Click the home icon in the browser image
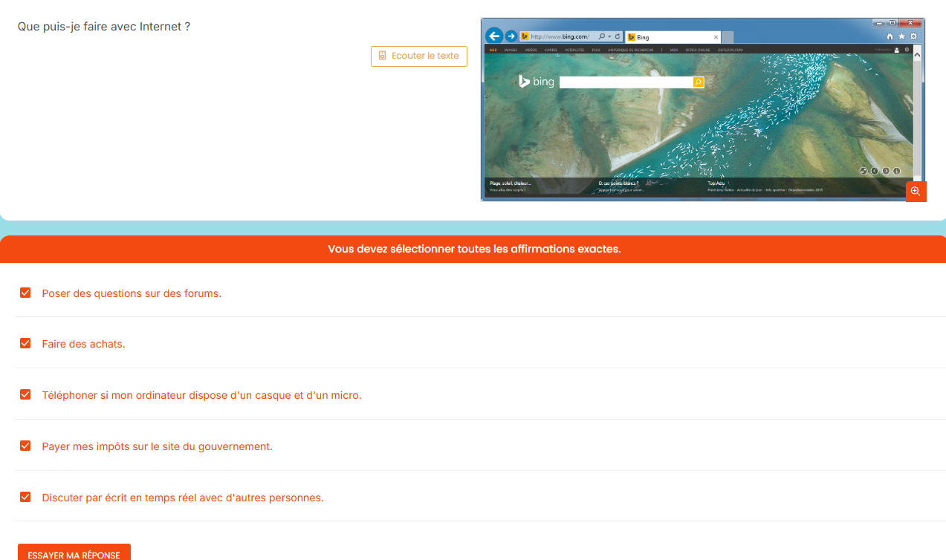Viewport: 946px width, 560px height. [890, 36]
